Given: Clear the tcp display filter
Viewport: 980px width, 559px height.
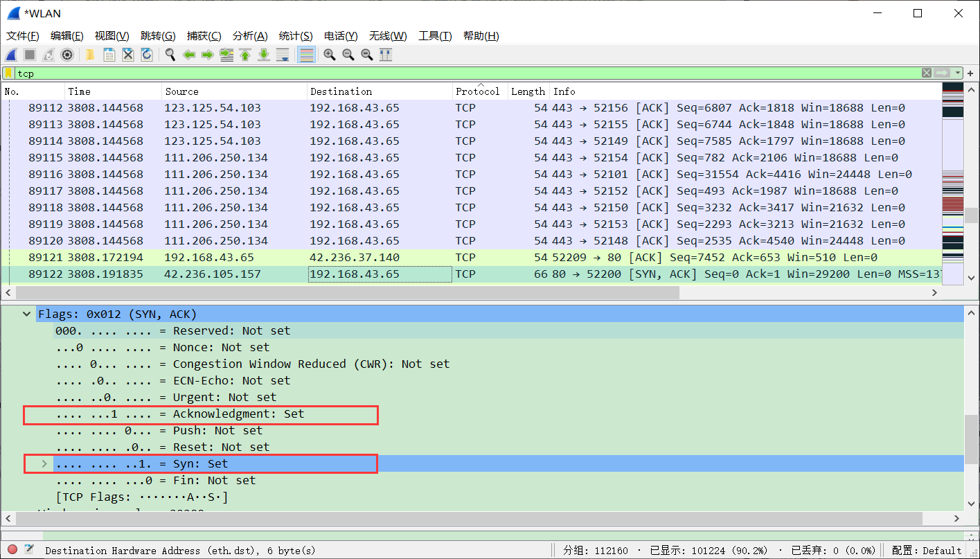Looking at the screenshot, I should (x=927, y=73).
